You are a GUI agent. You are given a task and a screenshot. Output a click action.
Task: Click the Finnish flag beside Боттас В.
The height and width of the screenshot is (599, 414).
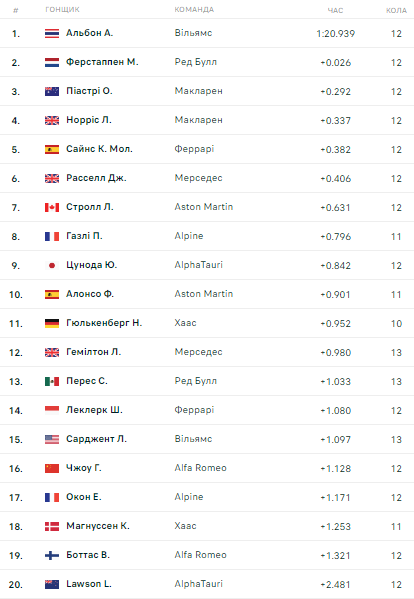tap(52, 555)
